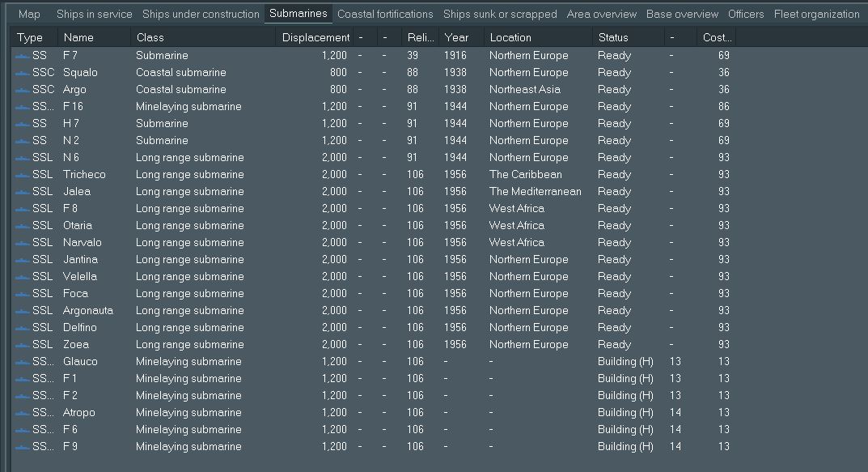Select the submarine name Argo
The height and width of the screenshot is (472, 868).
tap(74, 89)
